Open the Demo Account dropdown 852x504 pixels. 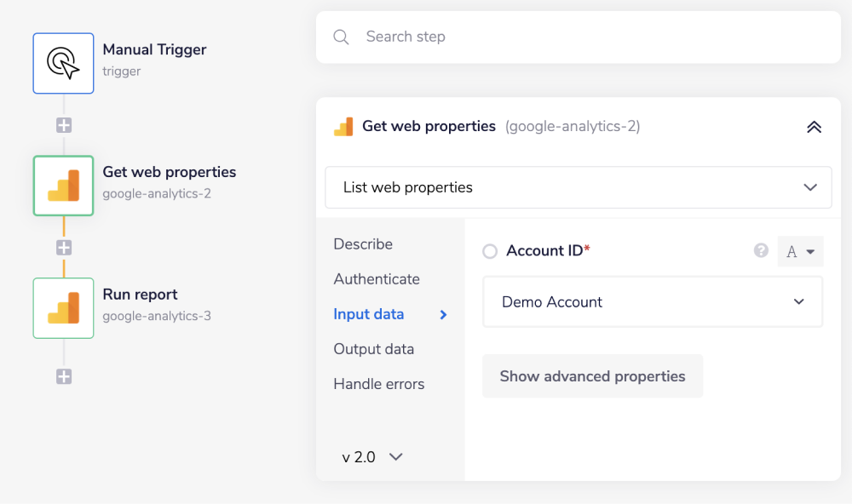[x=653, y=301]
